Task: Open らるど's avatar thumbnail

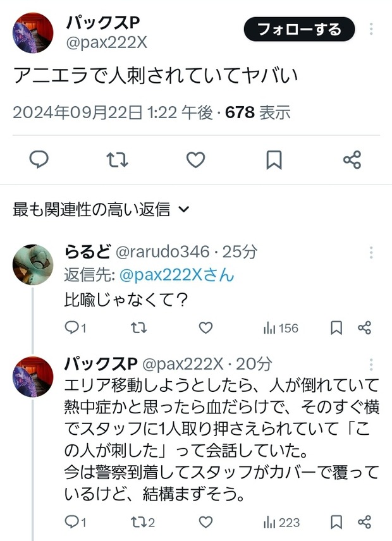Action: point(33,264)
